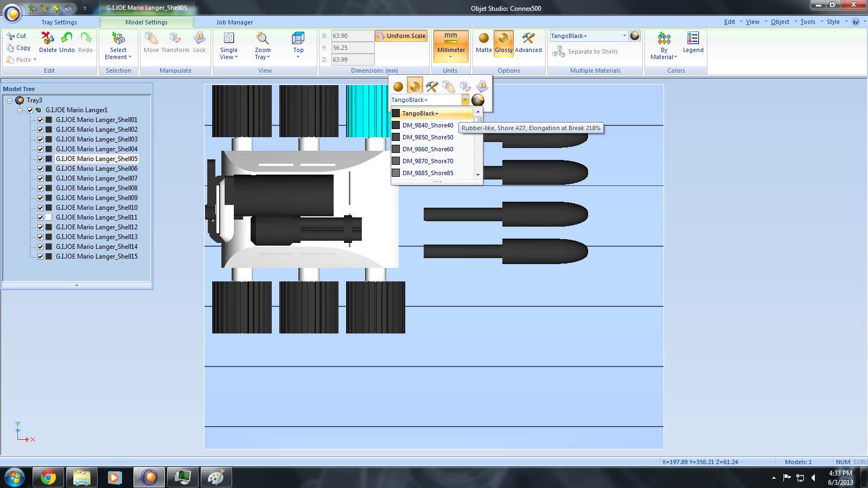Click the Windows Start button
The height and width of the screenshot is (488, 868).
pos(14,477)
